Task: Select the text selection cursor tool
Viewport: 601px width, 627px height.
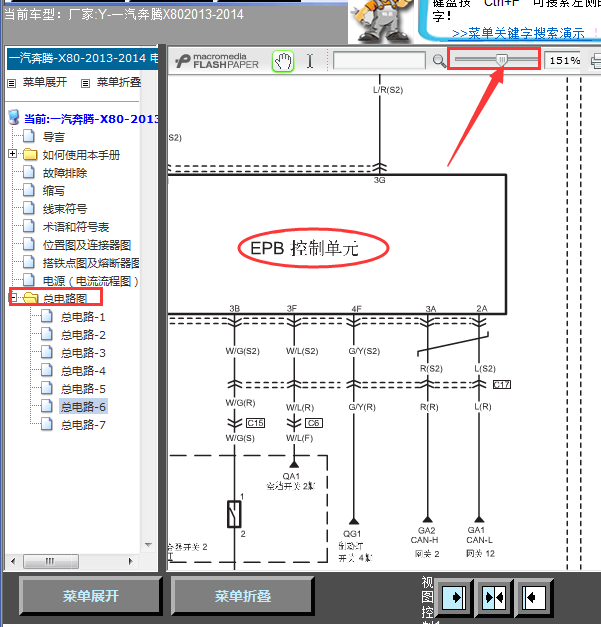Action: click(310, 61)
